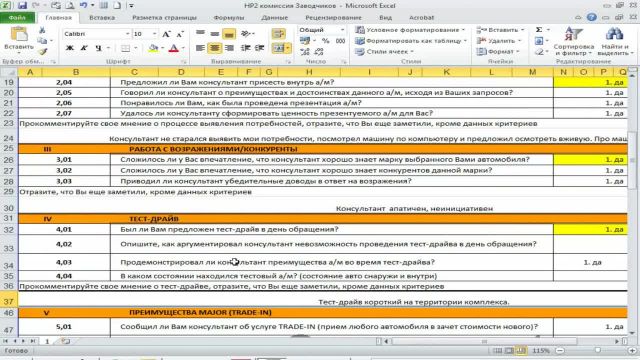Click the decrease indent icon
The image size is (640, 360).
coord(245,48)
